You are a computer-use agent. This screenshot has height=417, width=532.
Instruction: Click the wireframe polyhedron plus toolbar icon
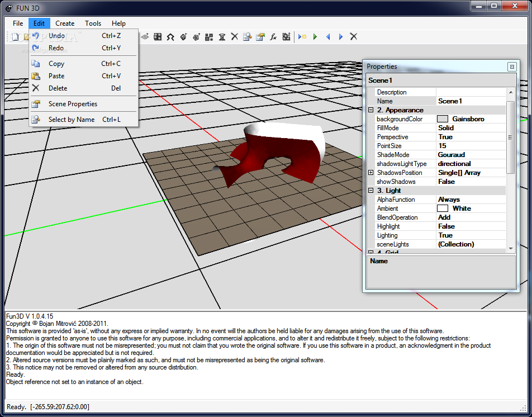coord(197,37)
